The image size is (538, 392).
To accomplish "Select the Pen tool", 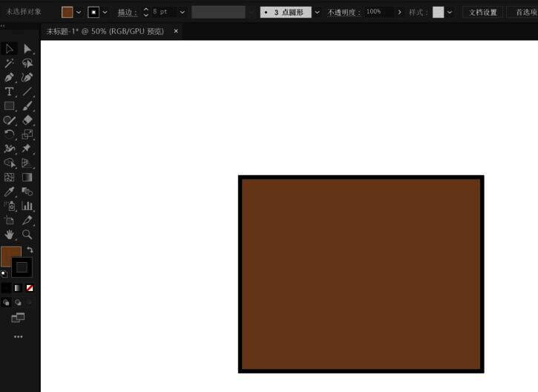I will [9, 77].
